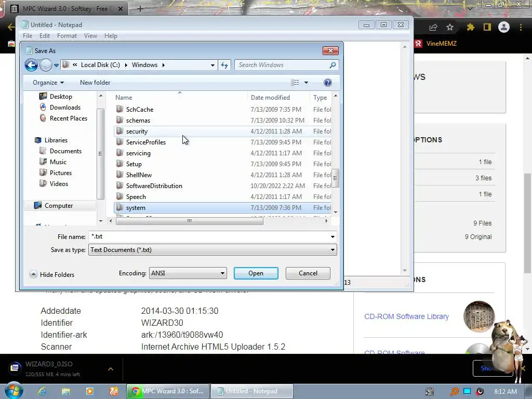Open Notepad View menu
This screenshot has height=399, width=532.
point(90,36)
